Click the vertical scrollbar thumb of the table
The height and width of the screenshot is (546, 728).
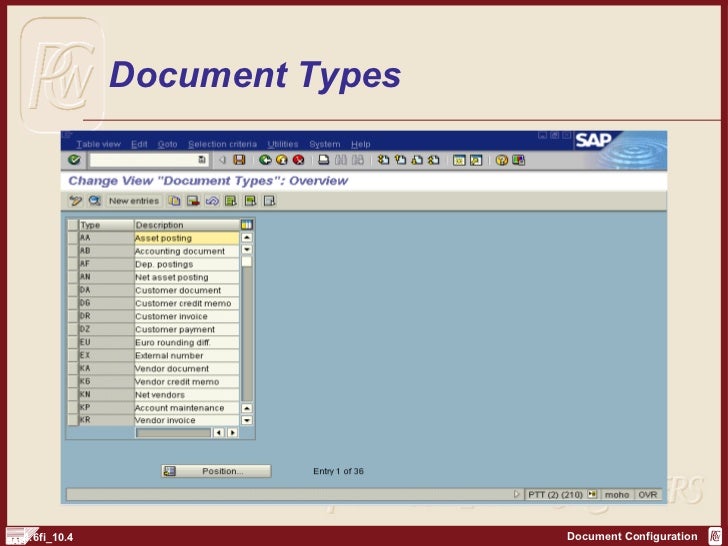(x=247, y=261)
